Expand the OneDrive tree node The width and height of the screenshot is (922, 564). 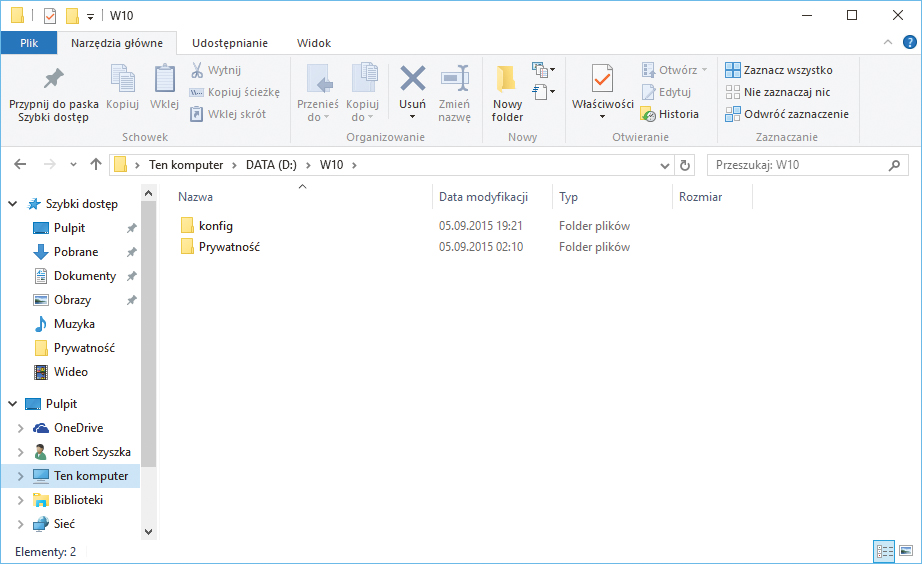[20, 428]
